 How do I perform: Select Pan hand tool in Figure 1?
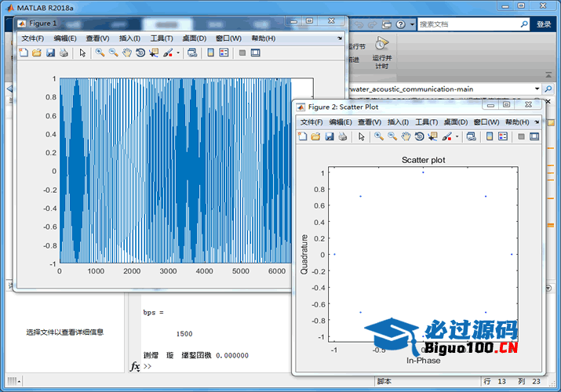[x=127, y=53]
